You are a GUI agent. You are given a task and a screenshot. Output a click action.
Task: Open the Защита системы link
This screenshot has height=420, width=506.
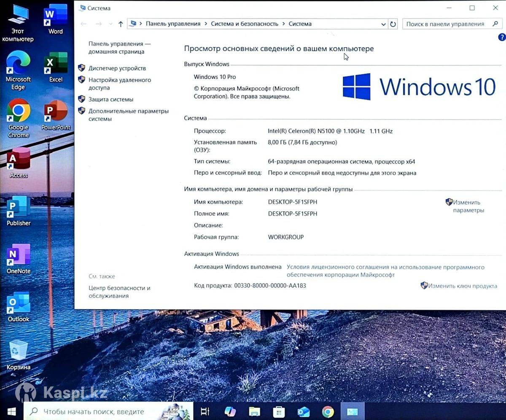111,99
